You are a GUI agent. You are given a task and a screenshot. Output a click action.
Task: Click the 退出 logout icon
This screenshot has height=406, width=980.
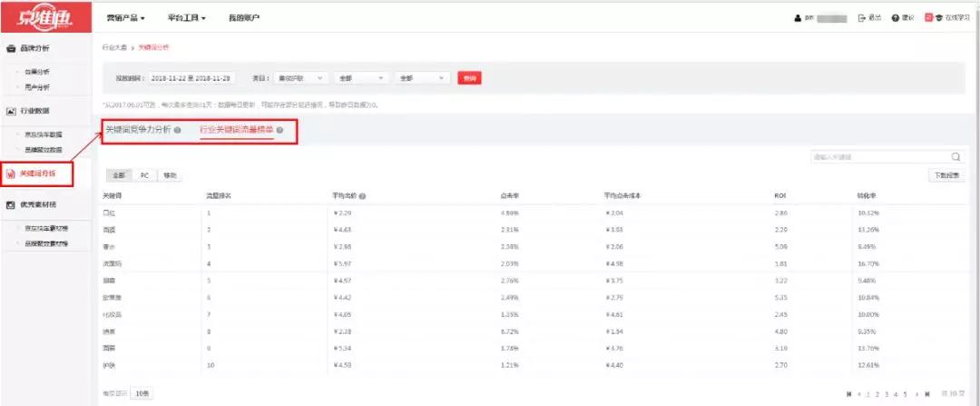[862, 18]
